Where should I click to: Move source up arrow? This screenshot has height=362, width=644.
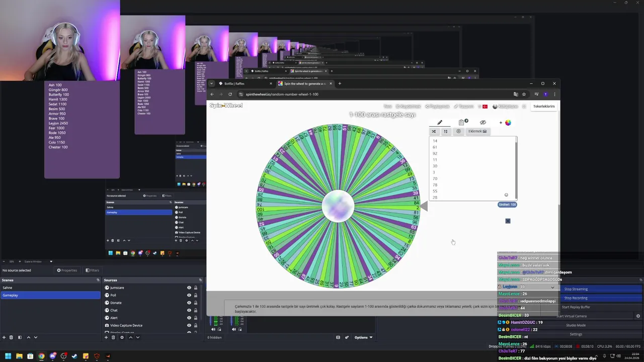[x=131, y=337]
